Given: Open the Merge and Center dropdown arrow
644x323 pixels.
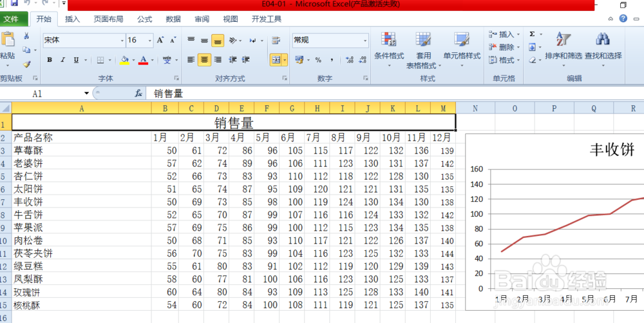Looking at the screenshot, I should 285,60.
